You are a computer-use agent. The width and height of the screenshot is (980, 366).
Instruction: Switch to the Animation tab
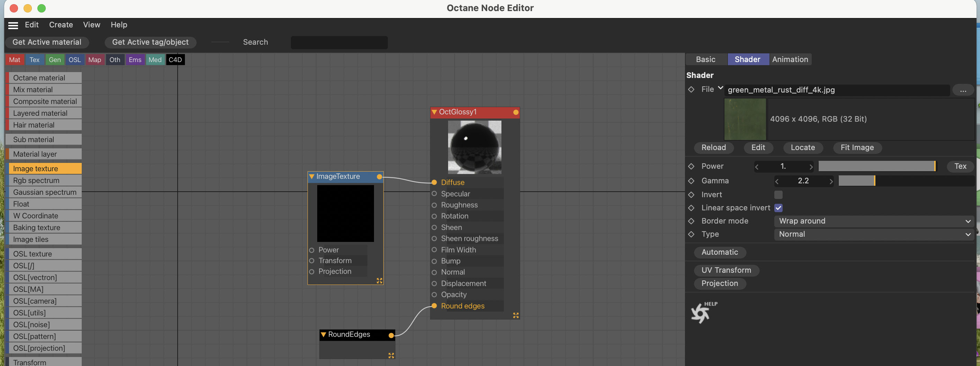point(790,59)
